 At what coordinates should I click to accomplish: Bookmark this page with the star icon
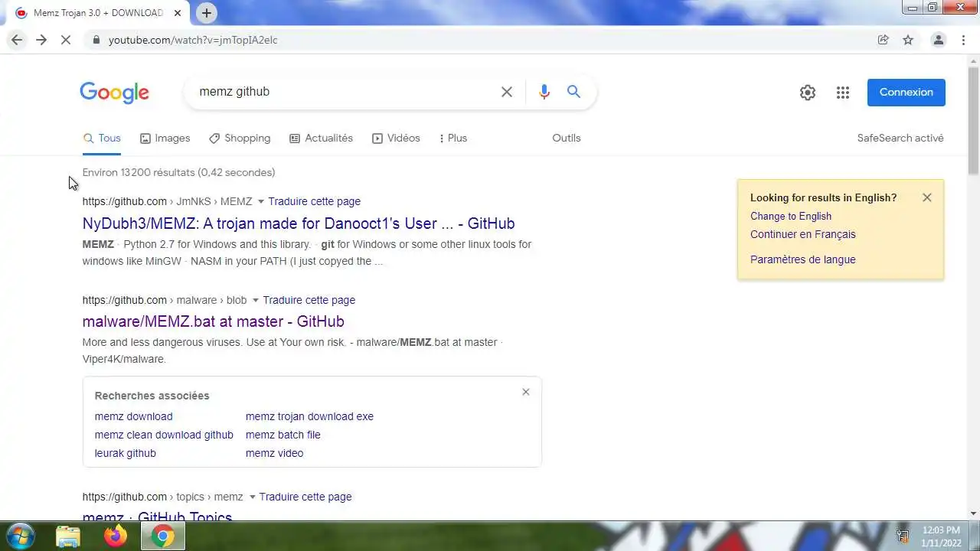pyautogui.click(x=908, y=40)
